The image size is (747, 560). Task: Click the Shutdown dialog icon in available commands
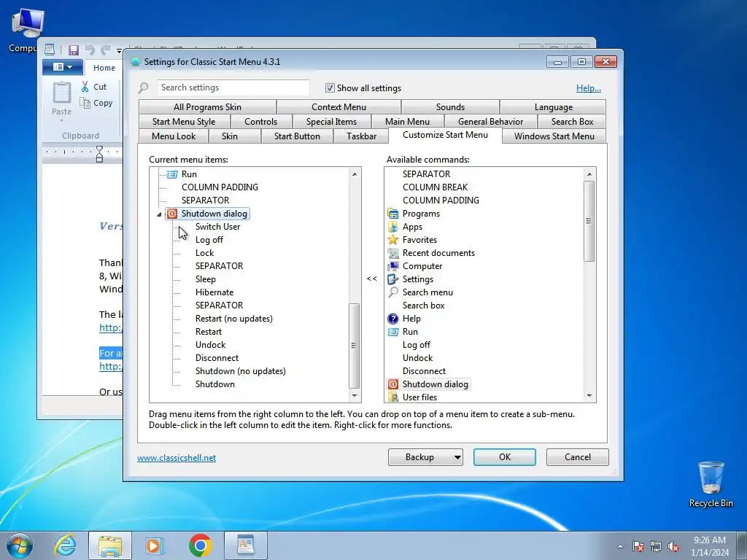(393, 384)
